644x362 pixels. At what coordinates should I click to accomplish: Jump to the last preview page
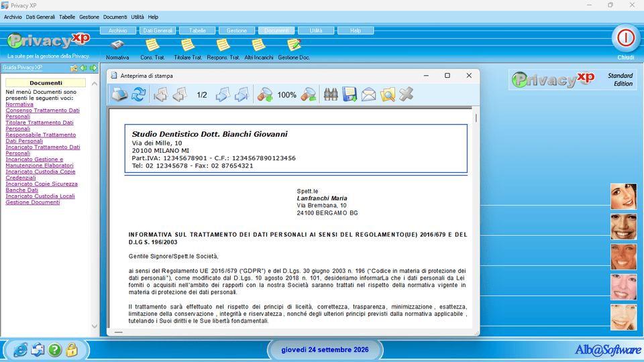point(242,95)
